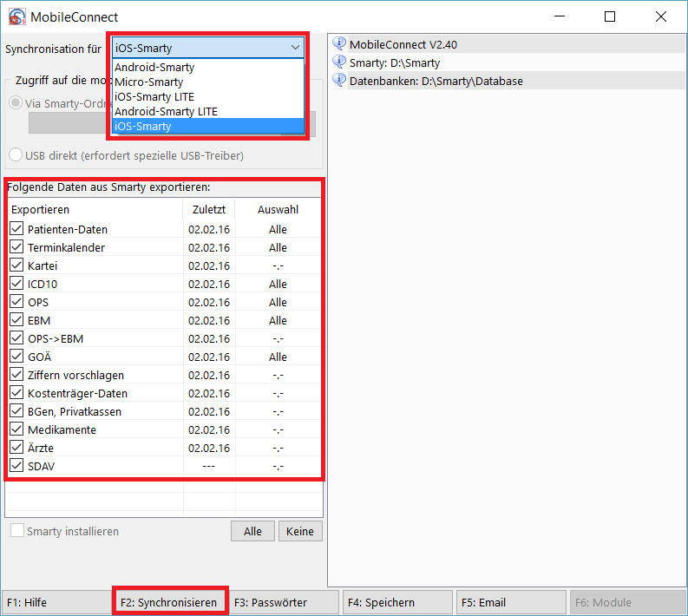Click the --- Zuletzt value for SDAV
688x616 pixels.
tap(209, 466)
